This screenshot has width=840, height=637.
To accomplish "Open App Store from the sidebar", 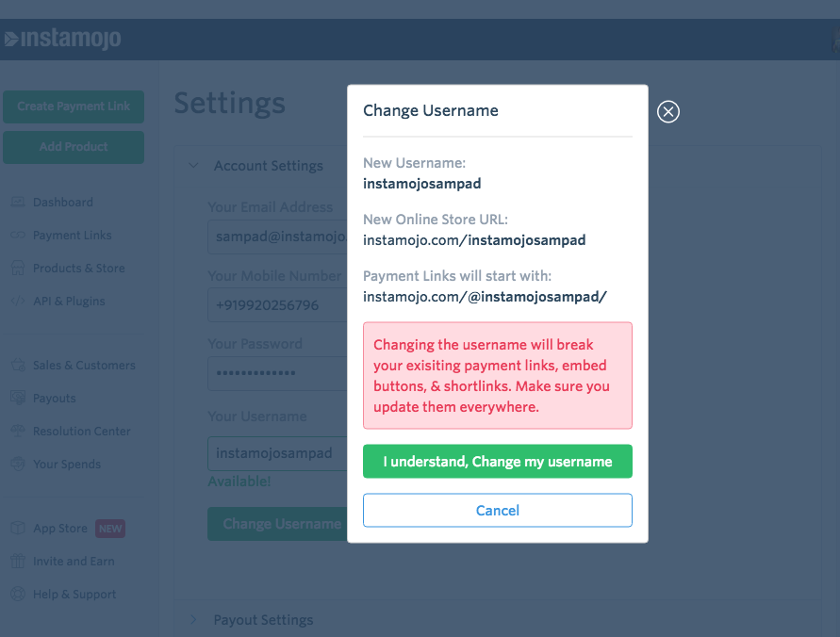I will (x=59, y=529).
